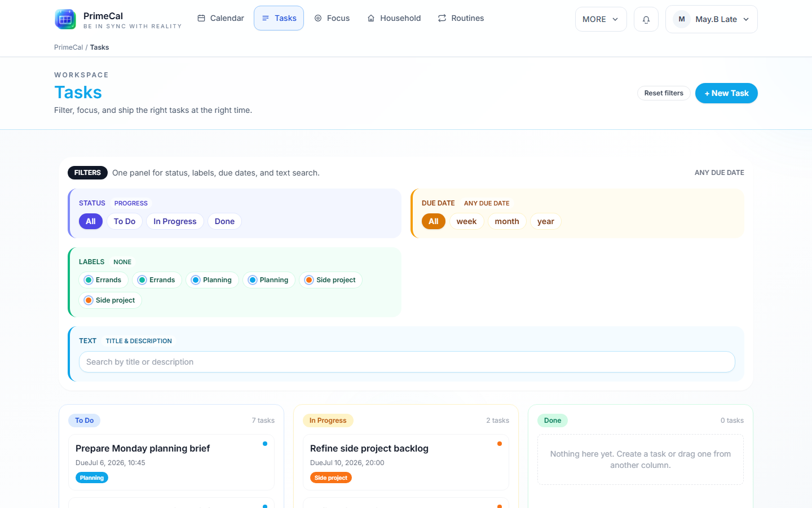Filter due date by year

pos(546,221)
